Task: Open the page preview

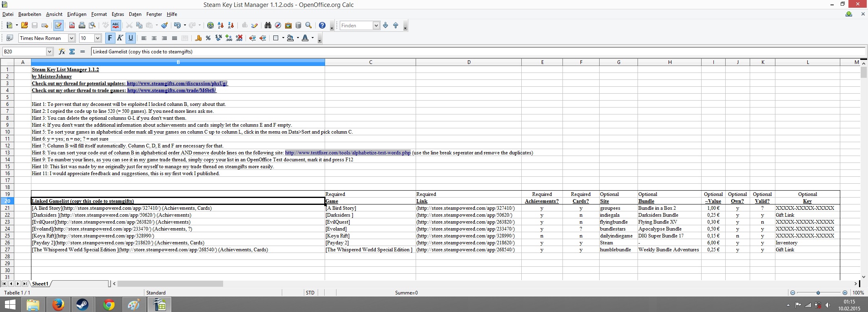Action: click(93, 25)
